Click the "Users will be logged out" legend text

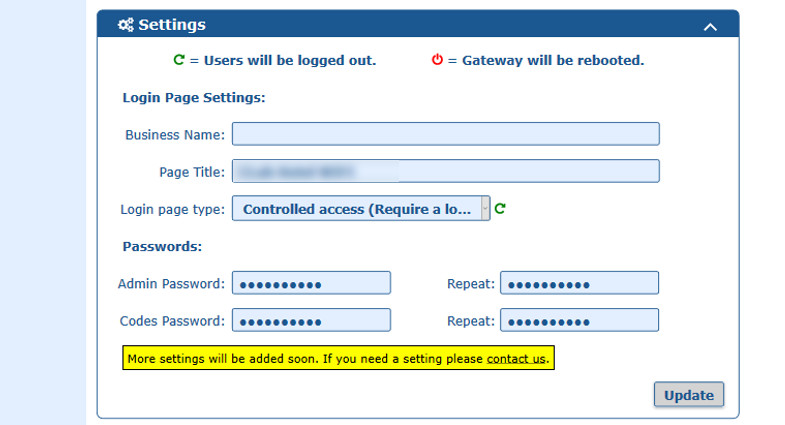click(290, 60)
